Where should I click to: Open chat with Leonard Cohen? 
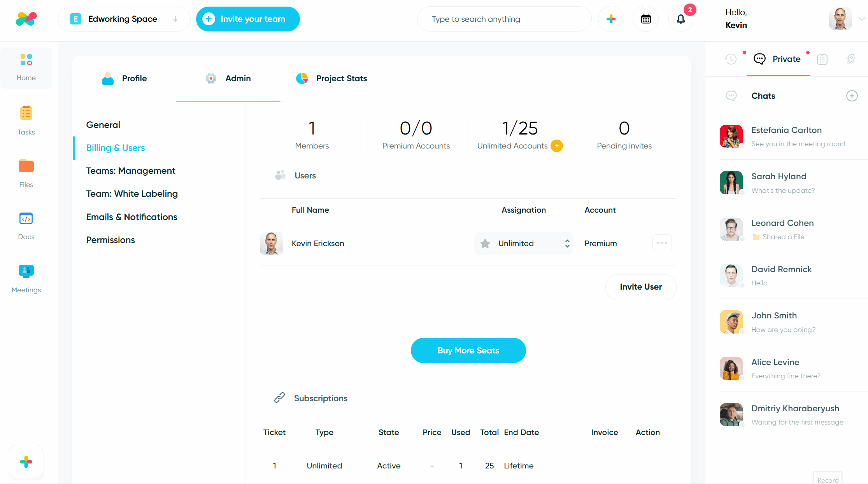(794, 229)
